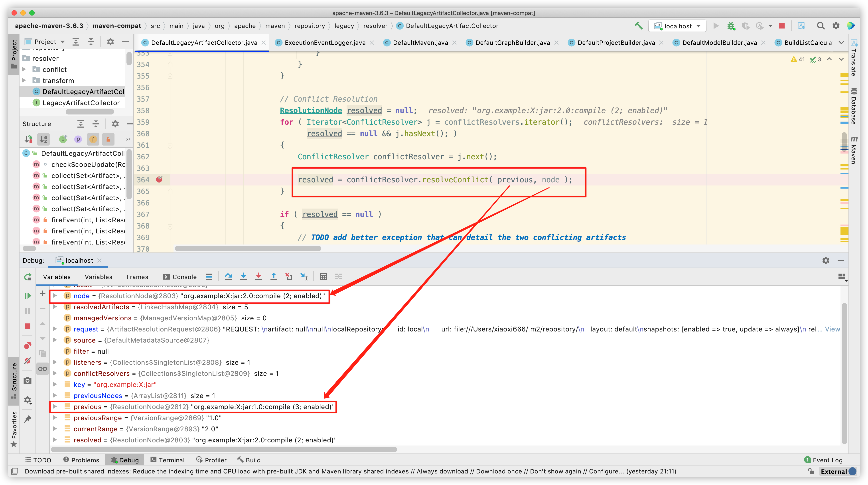Toggle Sort by Visibility in Structure toolbar
Viewport: 868px width, 485px height.
[29, 139]
